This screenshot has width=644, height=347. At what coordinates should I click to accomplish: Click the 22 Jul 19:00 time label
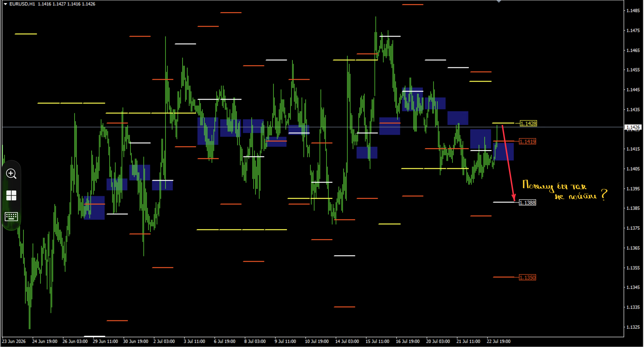pyautogui.click(x=499, y=341)
